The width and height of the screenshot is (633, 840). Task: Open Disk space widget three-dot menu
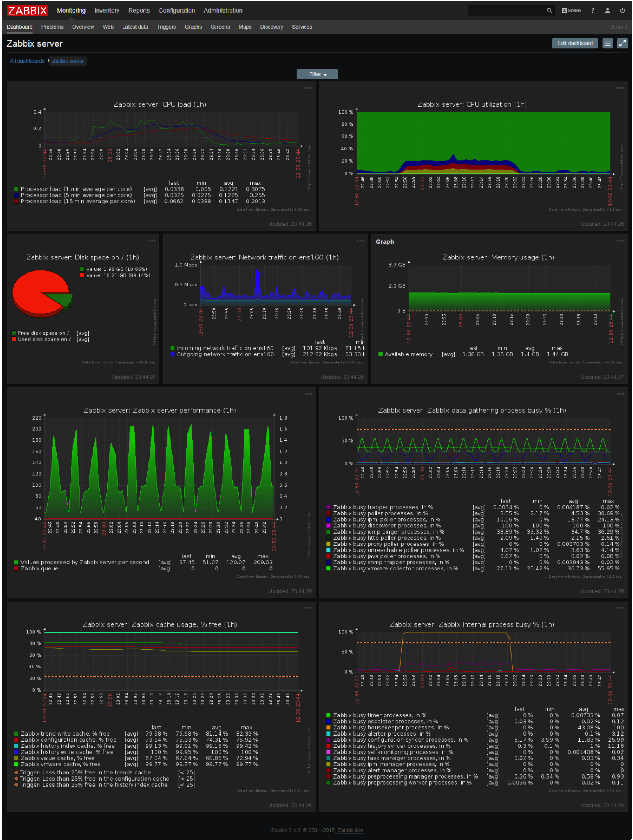(152, 241)
